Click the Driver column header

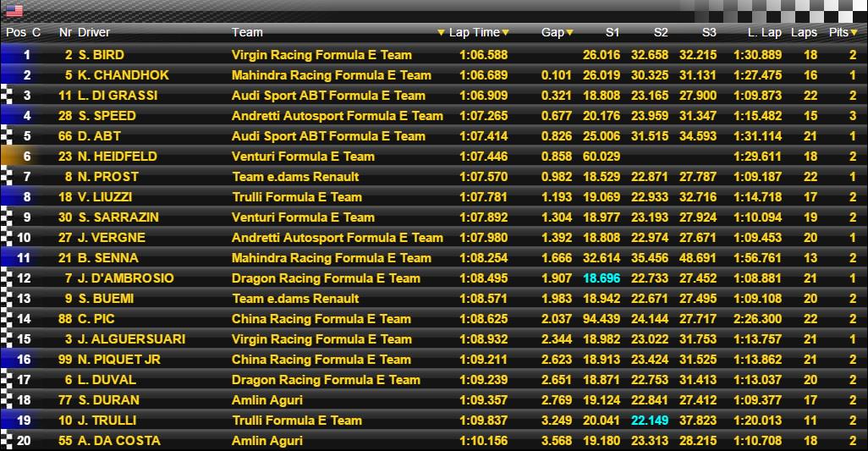(94, 33)
